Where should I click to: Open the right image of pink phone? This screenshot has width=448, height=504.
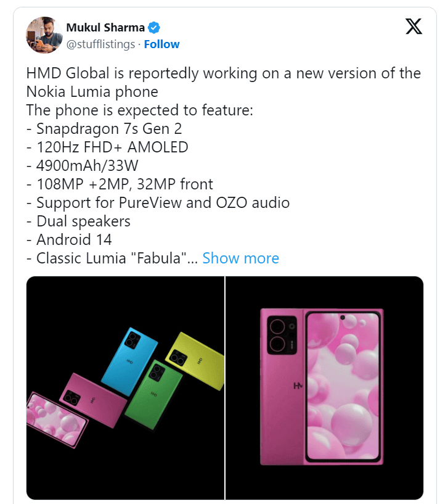pyautogui.click(x=325, y=387)
